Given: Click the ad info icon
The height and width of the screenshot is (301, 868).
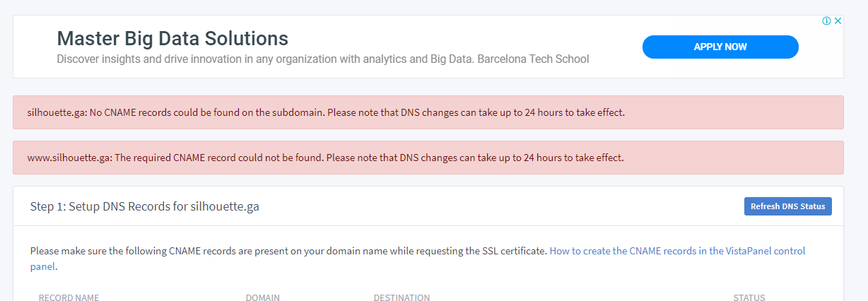Looking at the screenshot, I should (826, 21).
